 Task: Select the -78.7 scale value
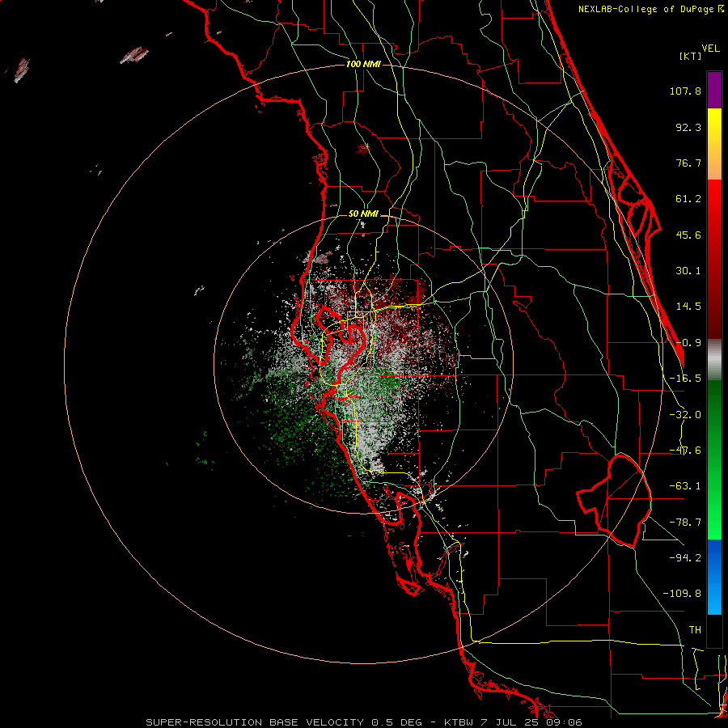tap(685, 523)
